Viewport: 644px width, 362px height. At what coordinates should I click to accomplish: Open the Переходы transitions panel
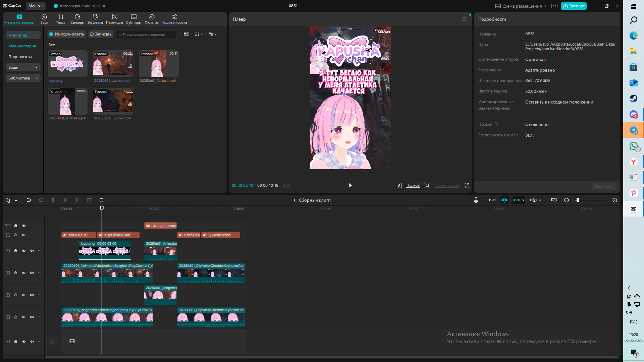tap(114, 19)
